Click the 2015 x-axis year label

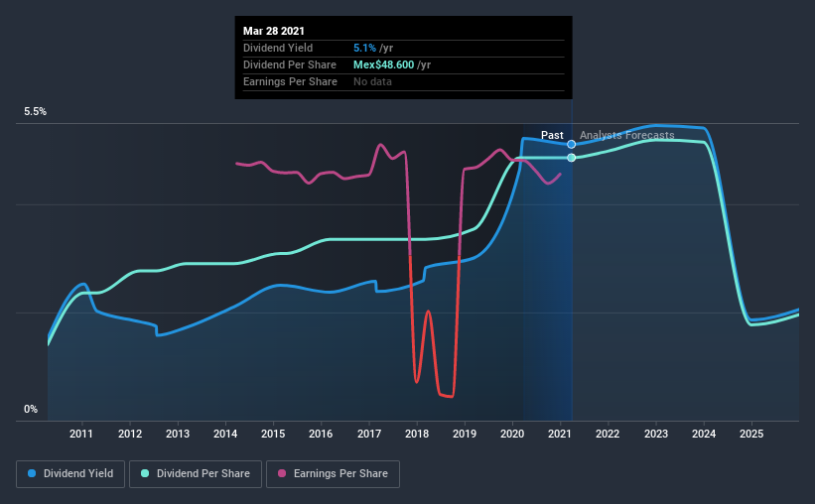point(273,434)
